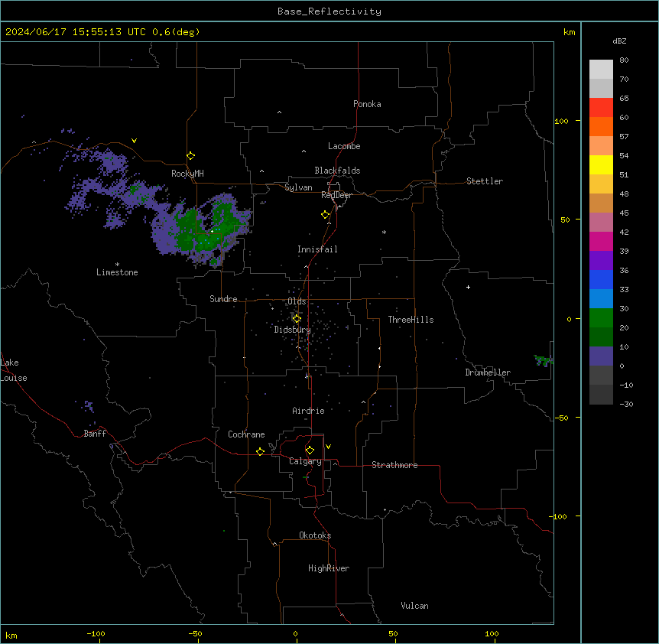Click the Cochrane town label

(x=246, y=434)
